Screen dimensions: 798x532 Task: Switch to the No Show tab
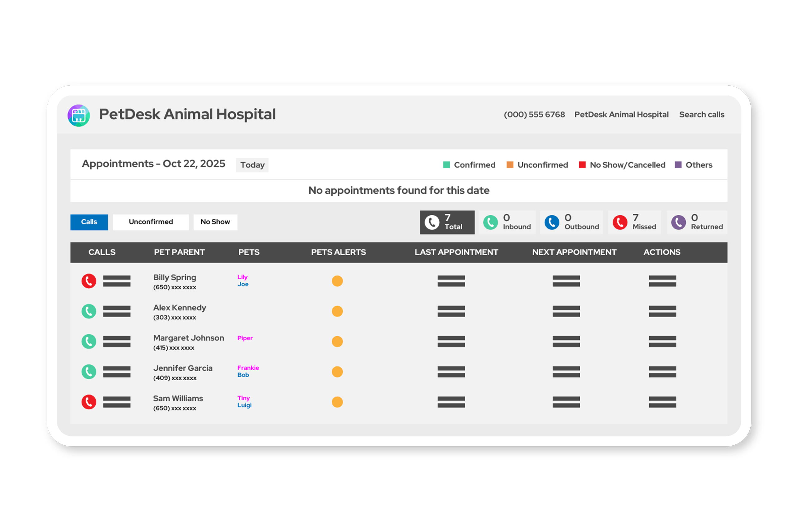point(215,222)
